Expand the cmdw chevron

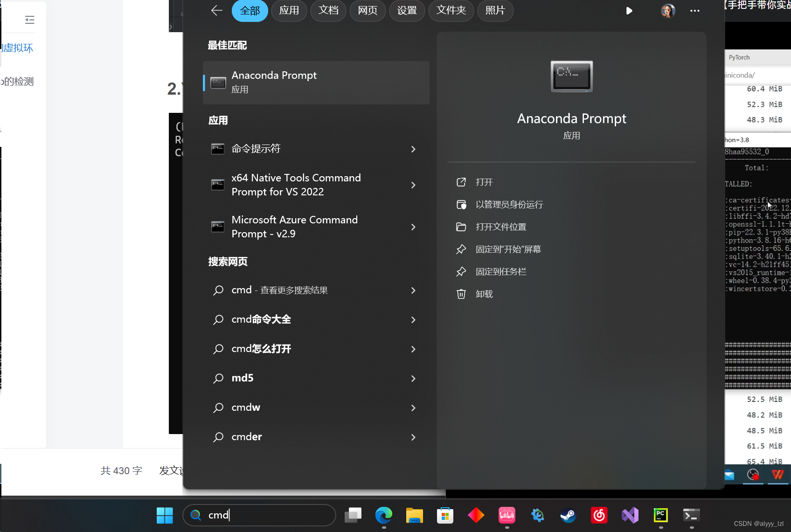[413, 408]
